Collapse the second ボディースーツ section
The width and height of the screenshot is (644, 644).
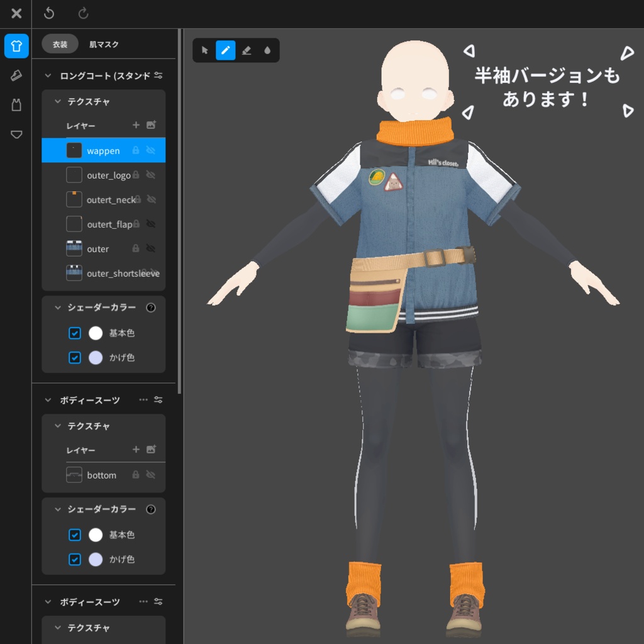click(x=47, y=602)
